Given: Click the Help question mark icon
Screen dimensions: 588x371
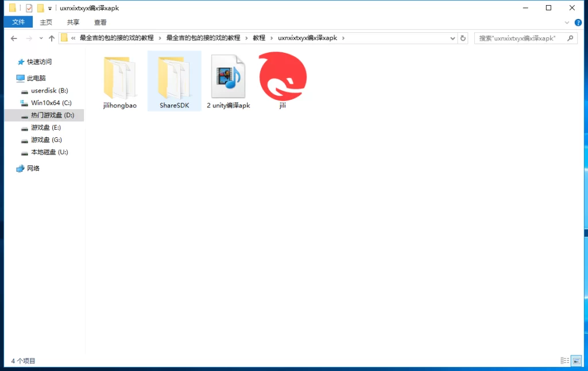Looking at the screenshot, I should click(x=578, y=22).
